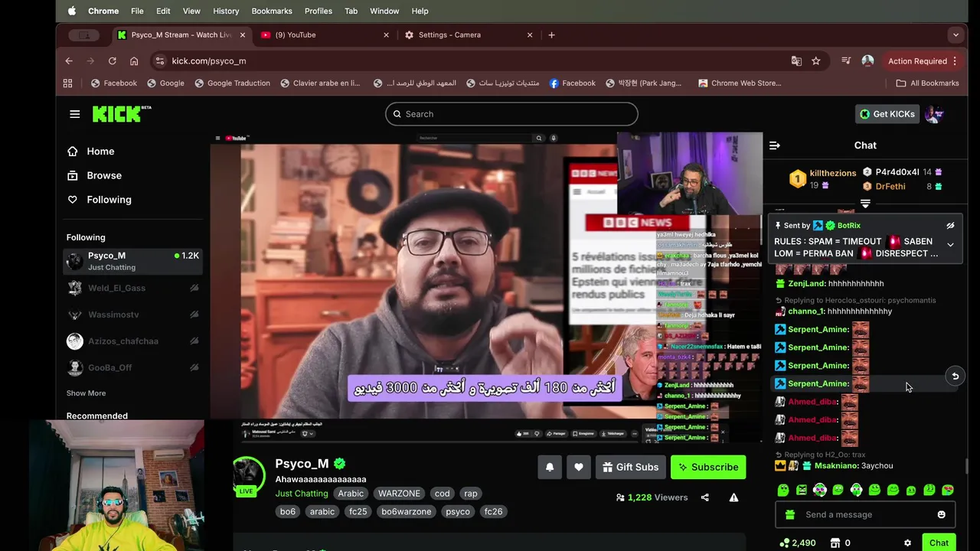Click the Subscribe button
Image resolution: width=980 pixels, height=551 pixels.
(x=708, y=467)
